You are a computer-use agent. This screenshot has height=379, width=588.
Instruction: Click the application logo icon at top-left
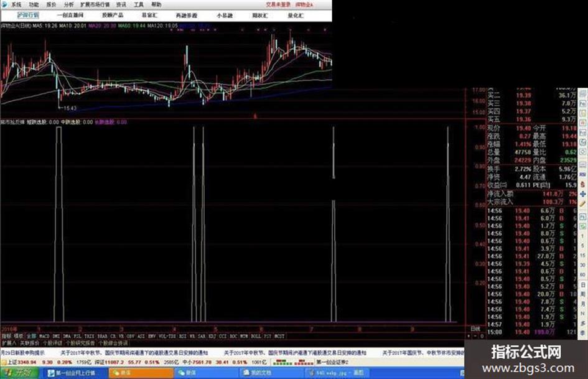coord(4,4)
